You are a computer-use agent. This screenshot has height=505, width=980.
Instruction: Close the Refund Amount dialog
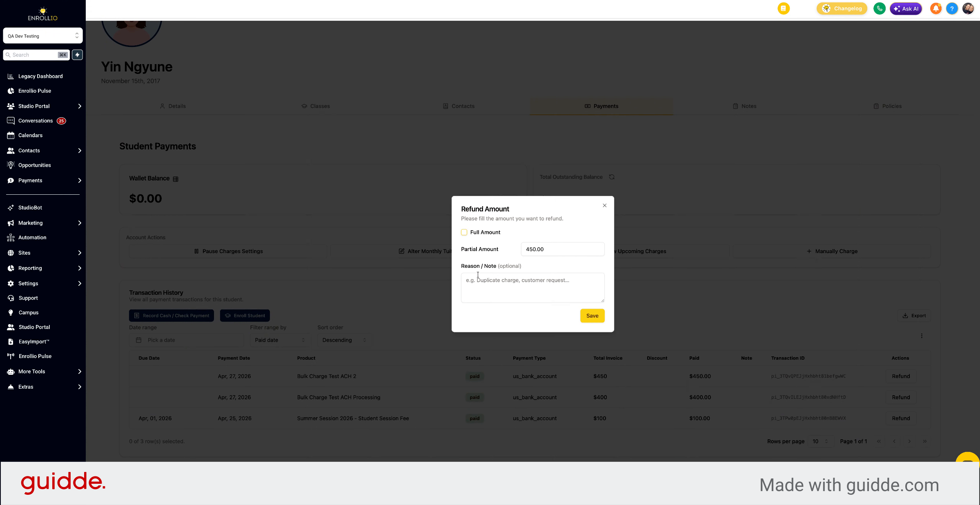tap(605, 205)
